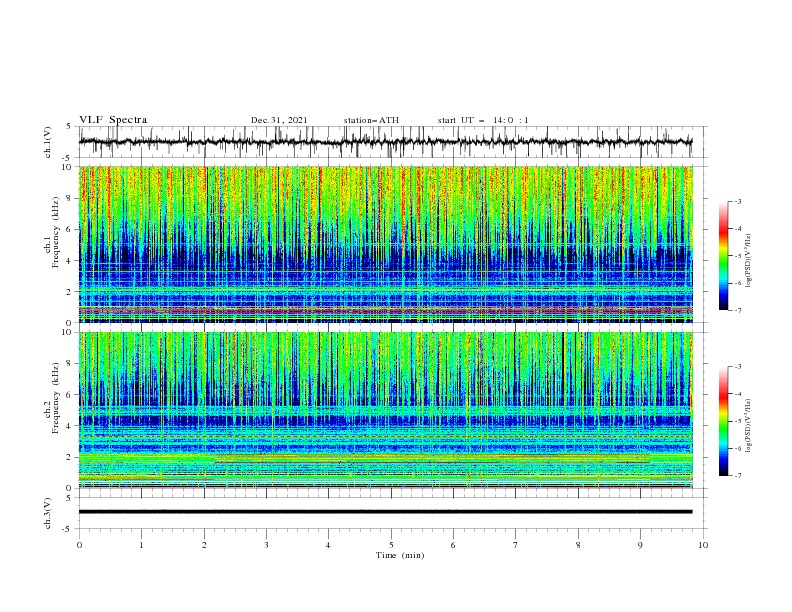Click the ch.1 waveform trace plot

pos(385,142)
